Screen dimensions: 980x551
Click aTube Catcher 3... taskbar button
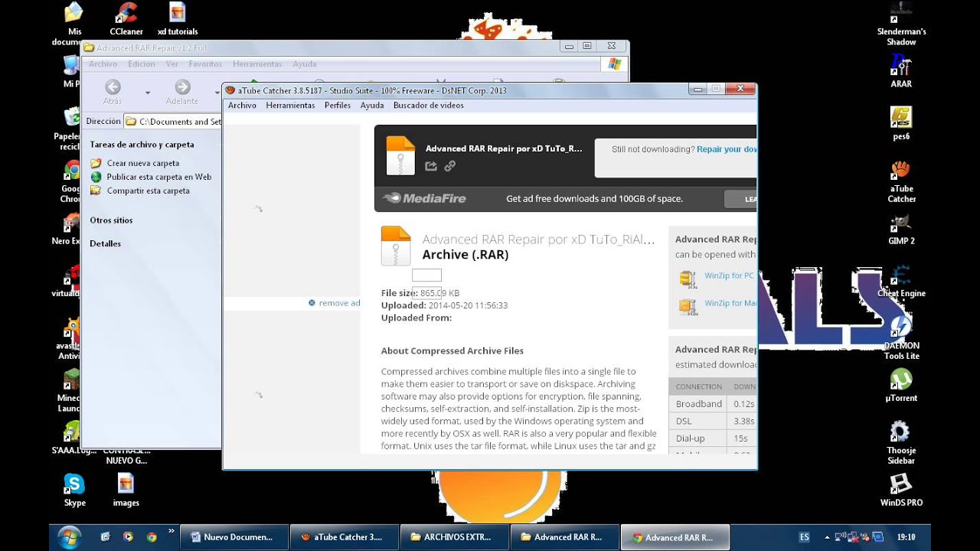pyautogui.click(x=345, y=537)
